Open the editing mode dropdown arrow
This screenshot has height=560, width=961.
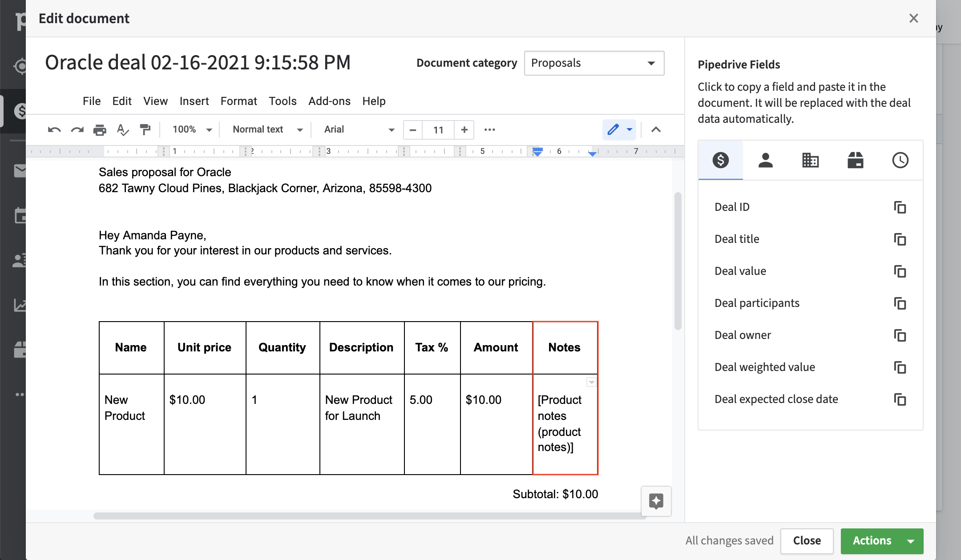click(630, 130)
